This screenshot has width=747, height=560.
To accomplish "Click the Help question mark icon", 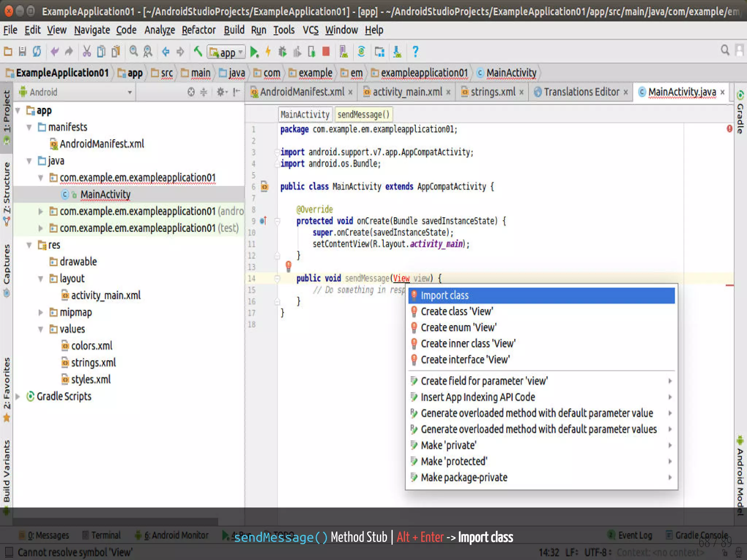I will click(x=415, y=52).
